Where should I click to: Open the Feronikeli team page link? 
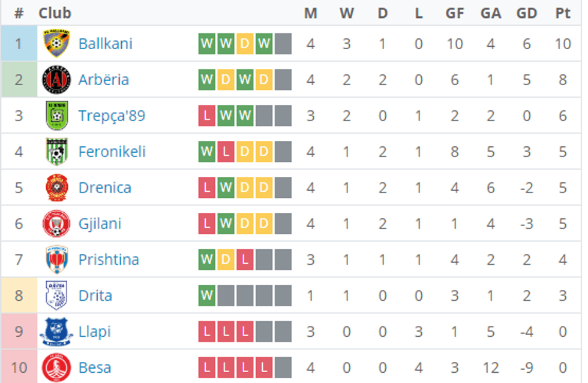tap(112, 152)
